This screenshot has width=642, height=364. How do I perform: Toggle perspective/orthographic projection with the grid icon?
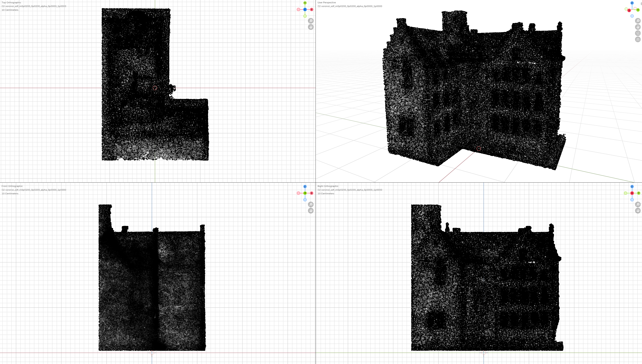point(638,39)
